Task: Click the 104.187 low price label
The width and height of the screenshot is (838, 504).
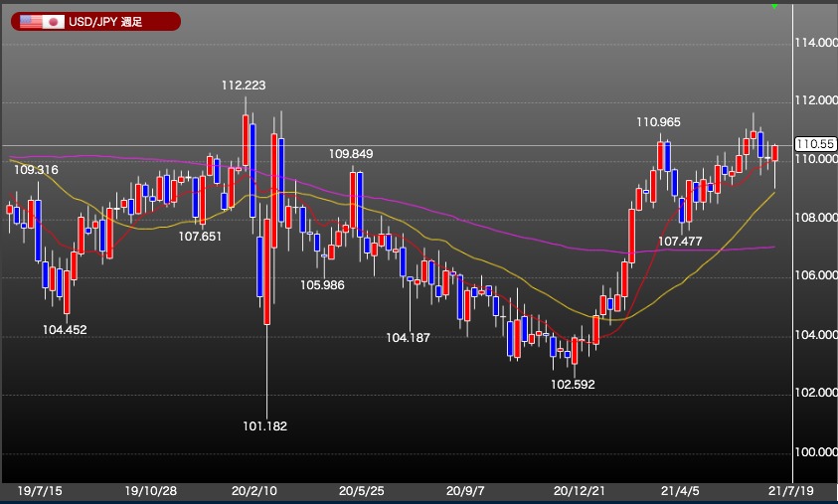Action: (408, 338)
